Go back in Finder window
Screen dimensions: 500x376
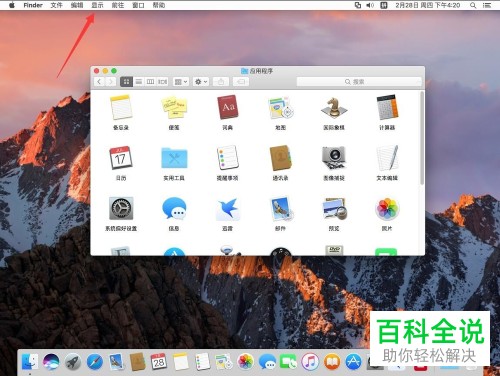pyautogui.click(x=99, y=82)
